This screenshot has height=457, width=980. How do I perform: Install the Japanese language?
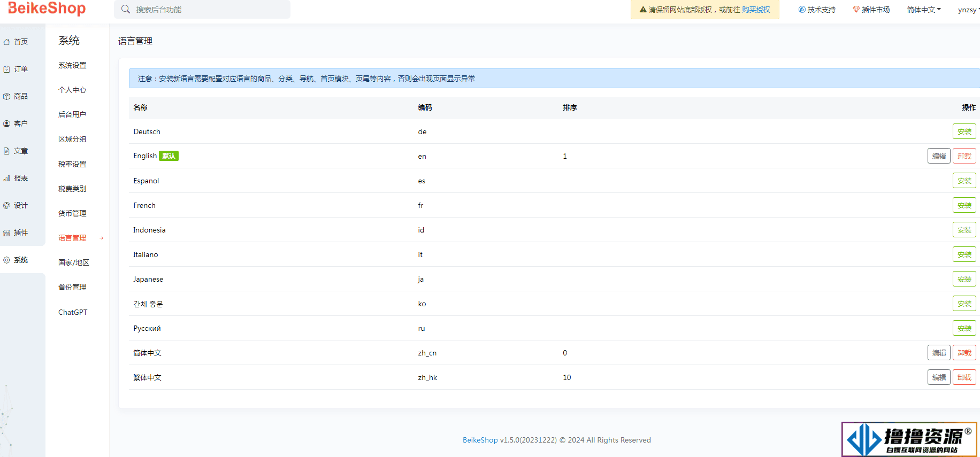[964, 279]
